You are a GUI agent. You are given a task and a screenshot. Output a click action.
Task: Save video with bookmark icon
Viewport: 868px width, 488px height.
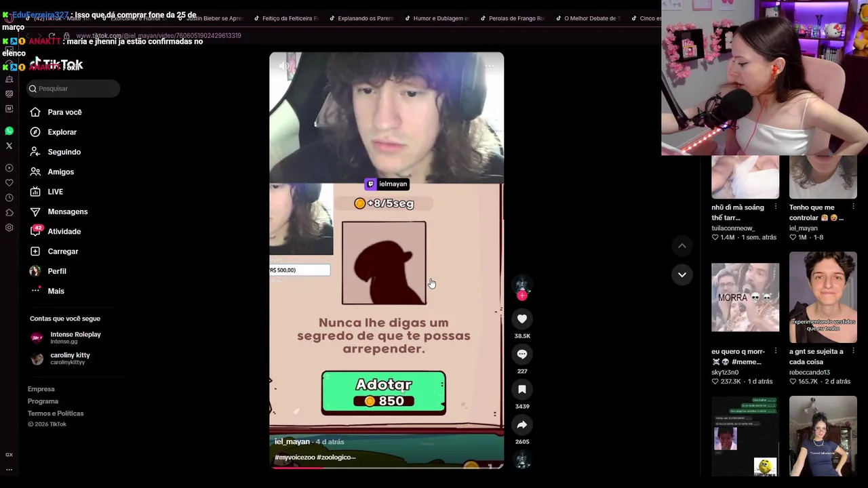click(x=522, y=389)
